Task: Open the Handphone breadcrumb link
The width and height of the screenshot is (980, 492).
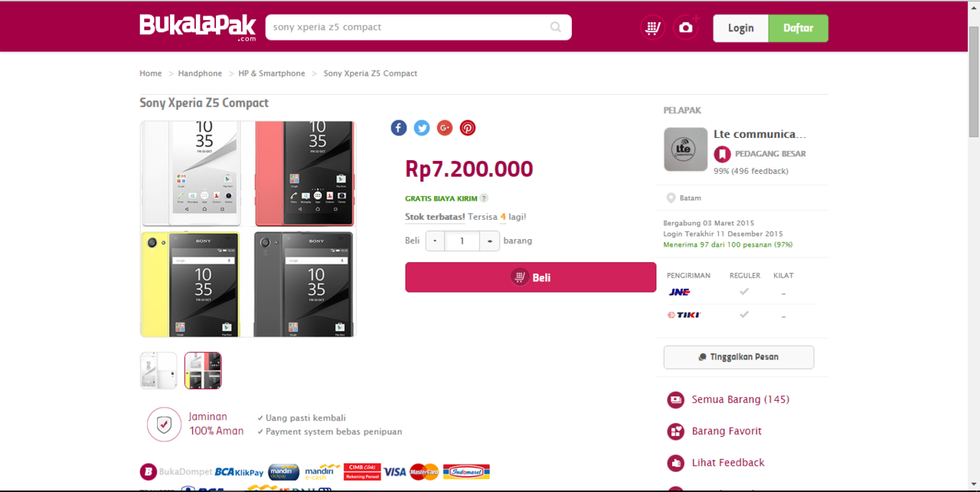Action: tap(200, 74)
